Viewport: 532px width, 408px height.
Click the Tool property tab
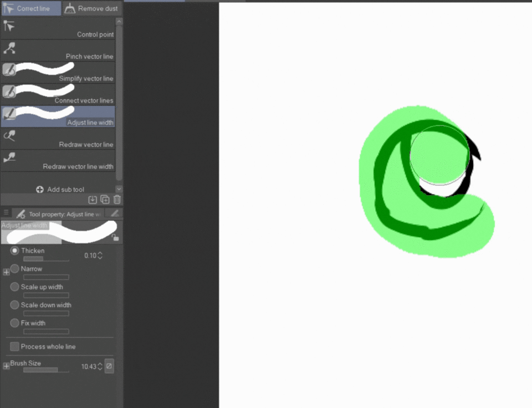[58, 214]
